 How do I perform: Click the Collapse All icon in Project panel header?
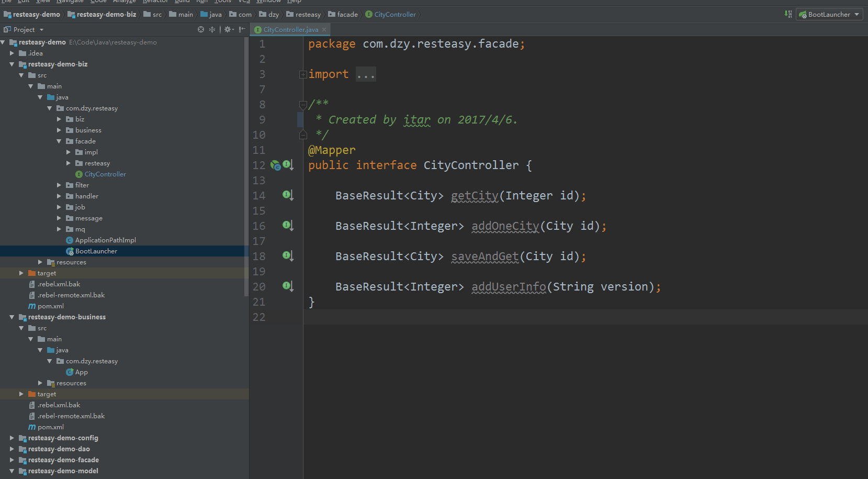pos(212,29)
